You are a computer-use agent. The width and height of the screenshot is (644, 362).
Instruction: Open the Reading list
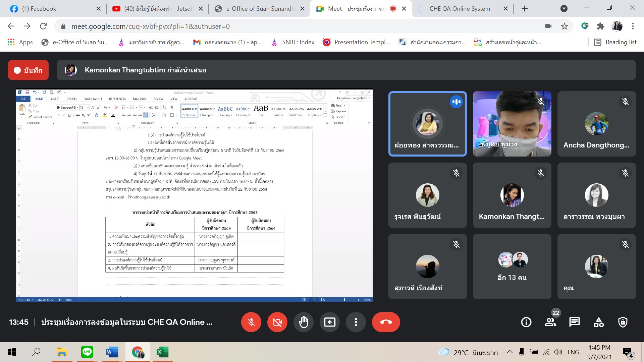(615, 42)
